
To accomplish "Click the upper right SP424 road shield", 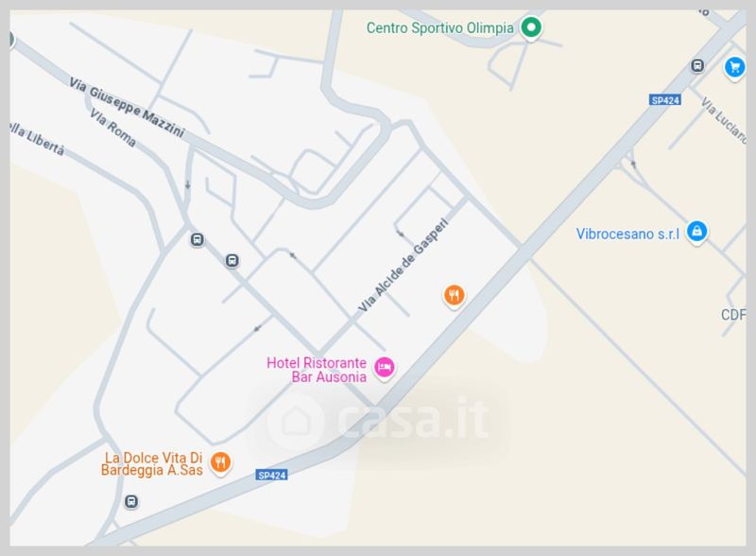I will (x=665, y=100).
